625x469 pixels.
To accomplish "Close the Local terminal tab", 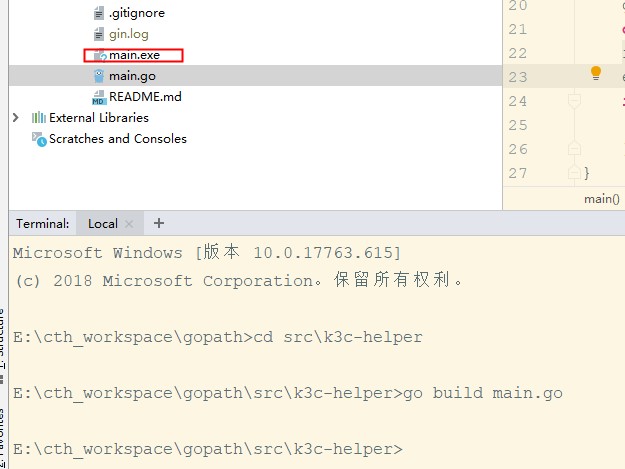I will tap(129, 224).
